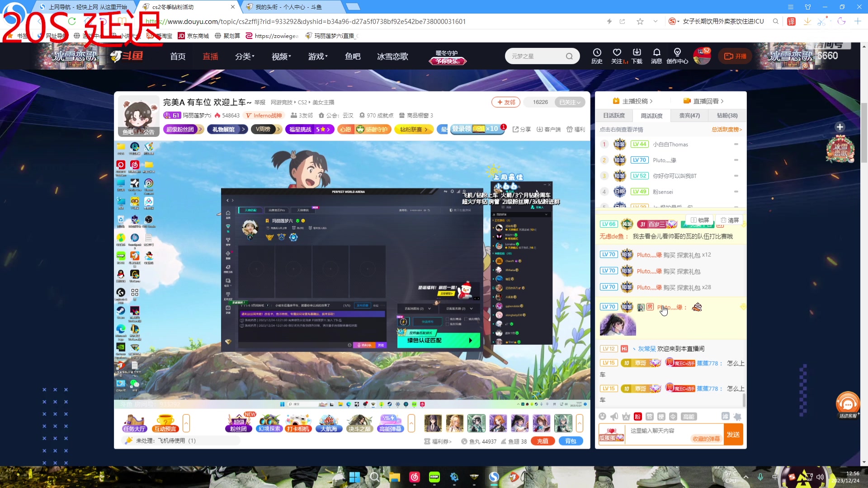Click 清屏 clear chat button

click(730, 220)
